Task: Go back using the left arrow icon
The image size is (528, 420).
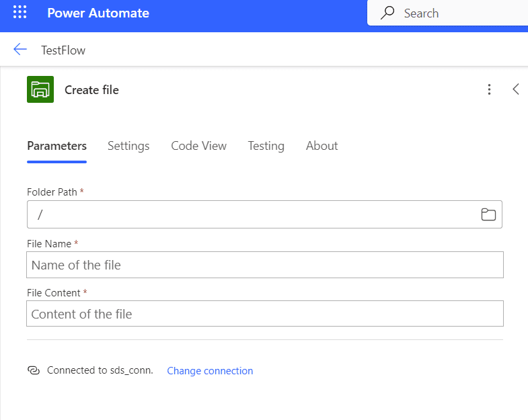Action: coord(20,50)
